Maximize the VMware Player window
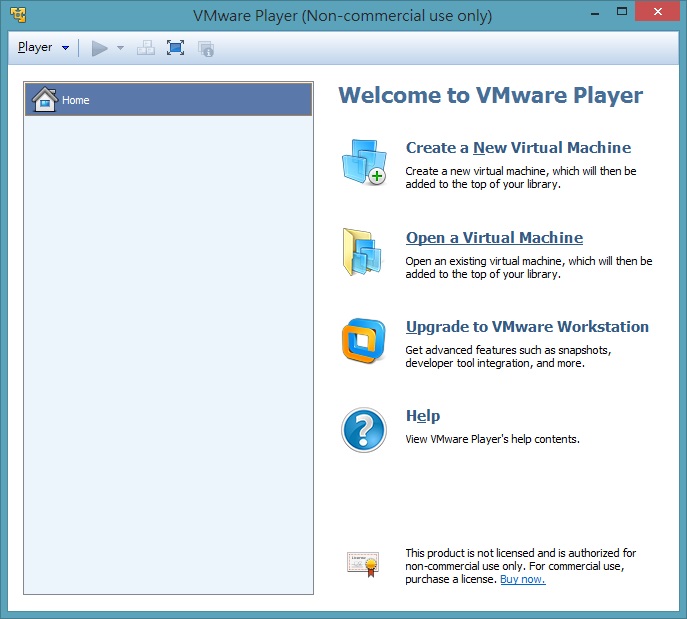The width and height of the screenshot is (687, 619). 622,12
